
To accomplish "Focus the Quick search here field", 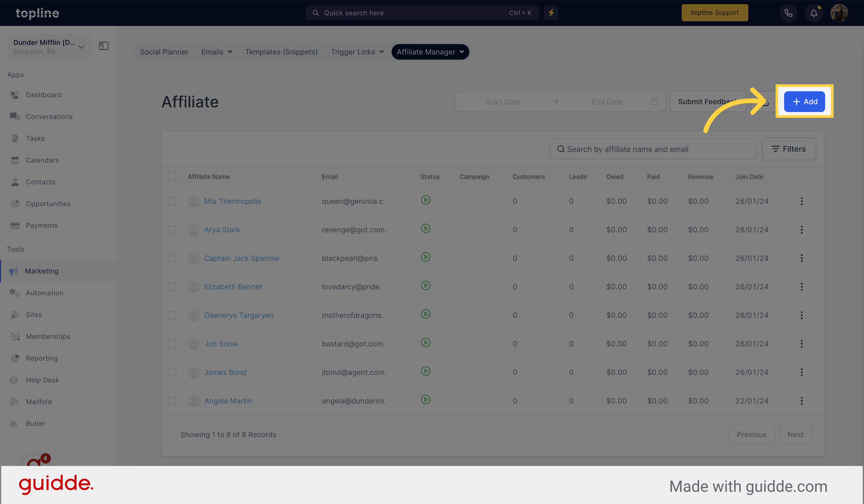I will coord(422,13).
